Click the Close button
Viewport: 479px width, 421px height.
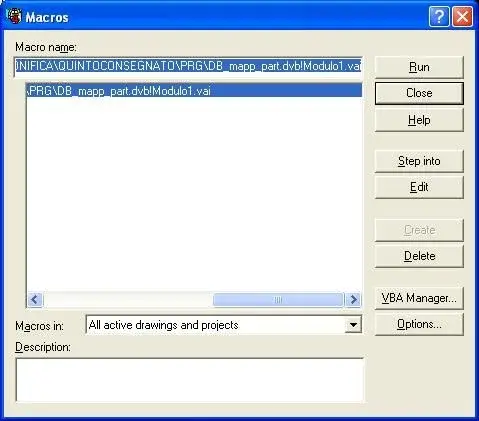tap(419, 93)
